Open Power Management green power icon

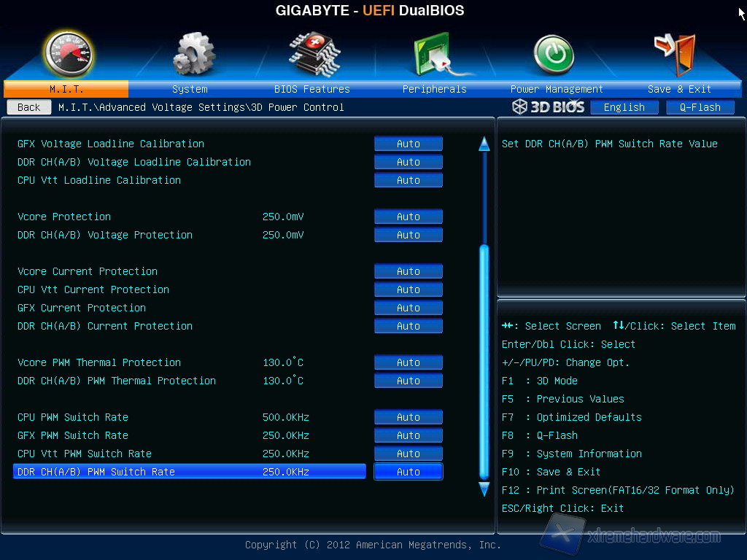(x=554, y=54)
